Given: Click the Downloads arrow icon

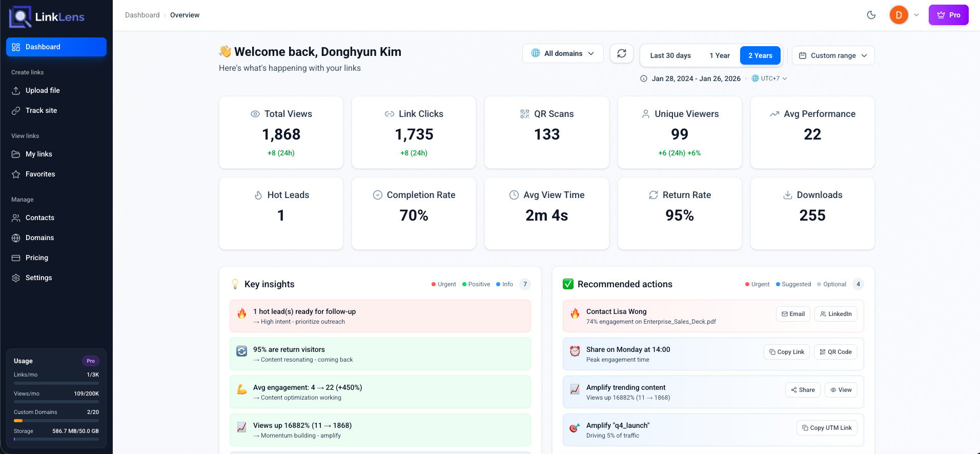Looking at the screenshot, I should [x=788, y=195].
